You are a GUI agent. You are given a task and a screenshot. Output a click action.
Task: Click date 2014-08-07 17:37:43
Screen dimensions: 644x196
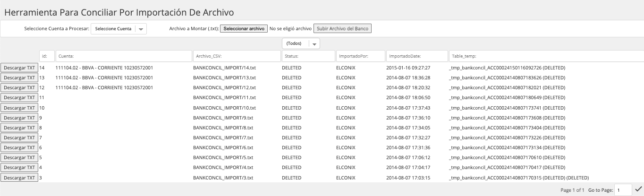click(408, 108)
